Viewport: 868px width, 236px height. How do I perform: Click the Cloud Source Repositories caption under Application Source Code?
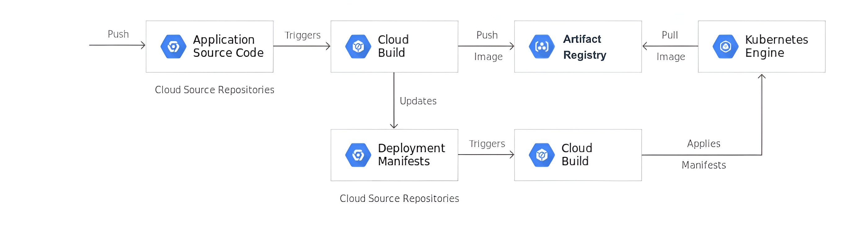click(x=214, y=90)
